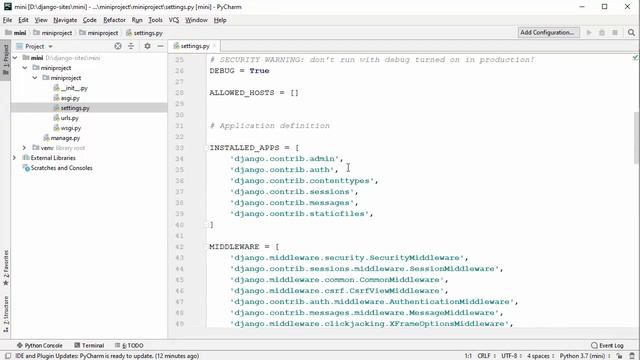This screenshot has width=640, height=360.
Task: Click Add Configuration button
Action: click(x=549, y=32)
